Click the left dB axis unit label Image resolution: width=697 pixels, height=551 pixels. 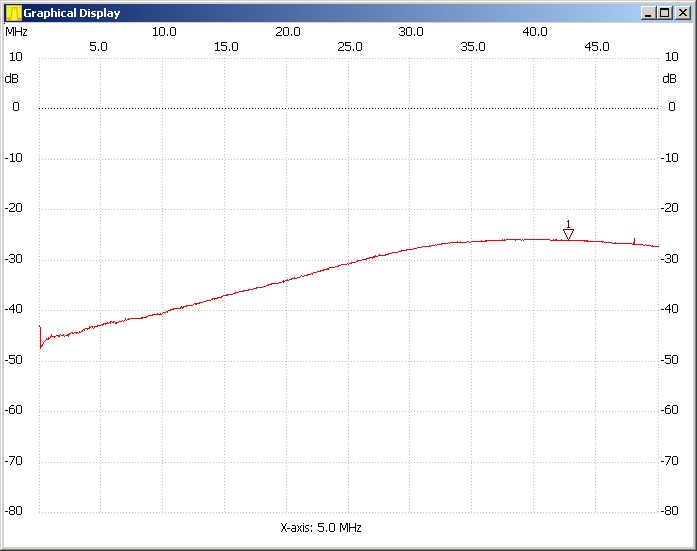click(11, 78)
